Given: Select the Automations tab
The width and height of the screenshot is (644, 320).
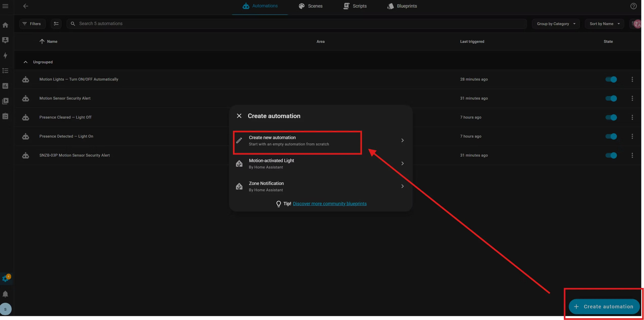Looking at the screenshot, I should click(260, 6).
